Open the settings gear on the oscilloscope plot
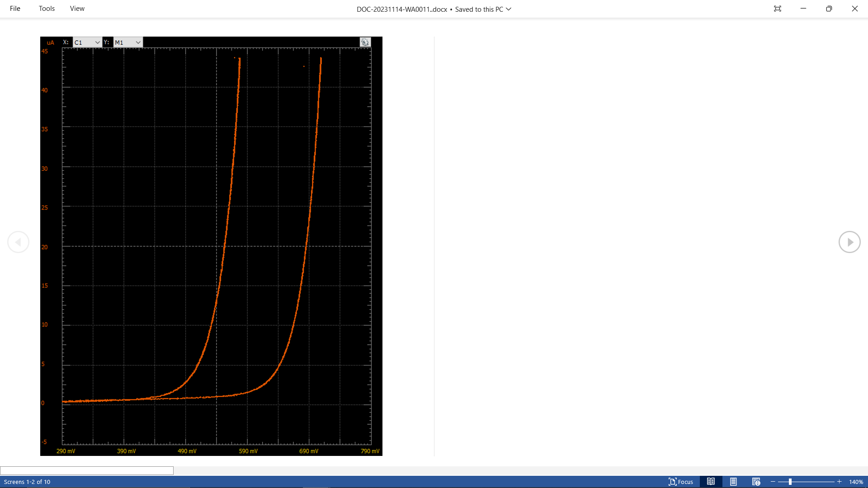Screen dimensions: 868x488 pyautogui.click(x=365, y=42)
